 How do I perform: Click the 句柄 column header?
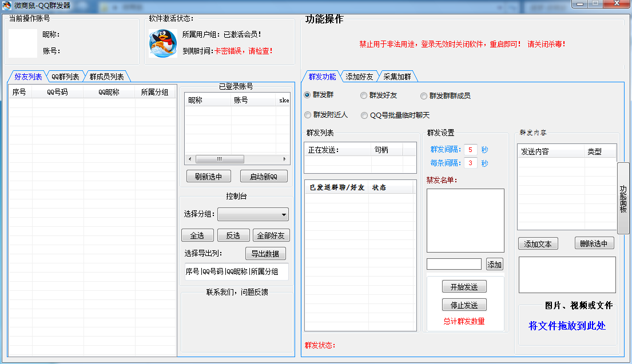pos(387,150)
